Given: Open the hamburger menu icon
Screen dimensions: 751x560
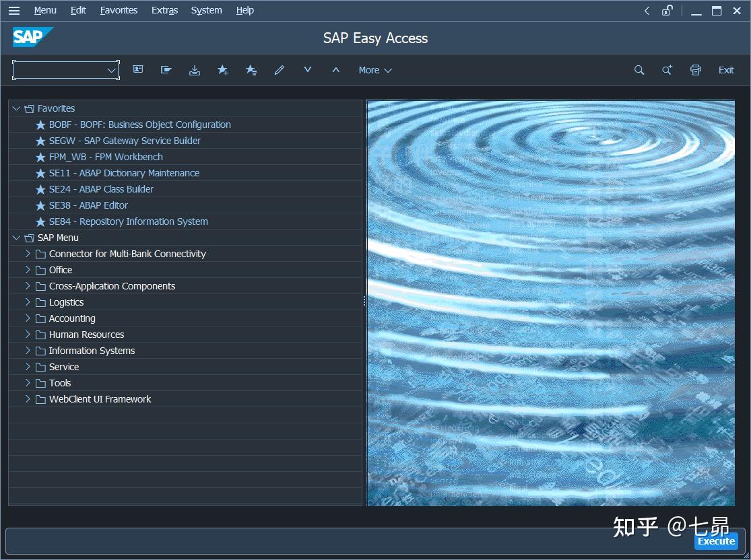Looking at the screenshot, I should tap(14, 10).
